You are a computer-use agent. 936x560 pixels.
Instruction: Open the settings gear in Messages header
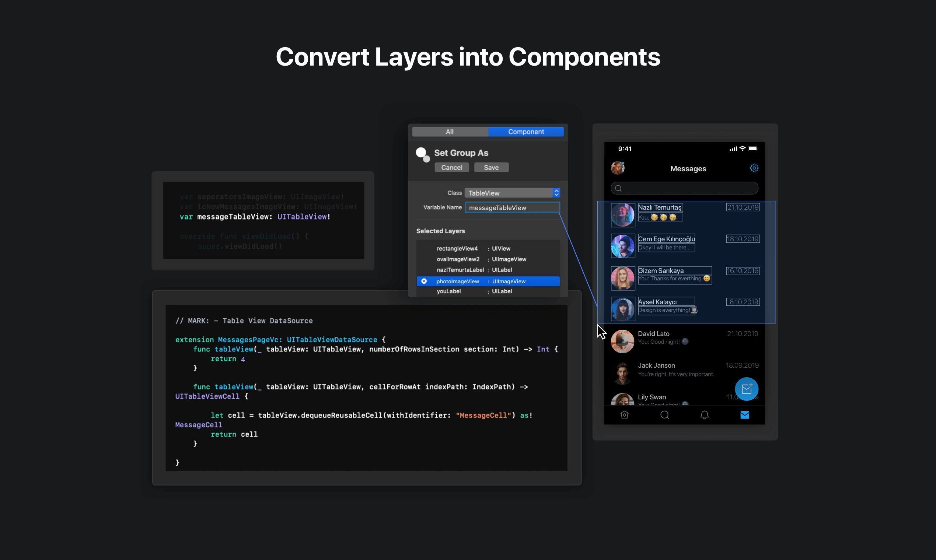click(x=754, y=168)
